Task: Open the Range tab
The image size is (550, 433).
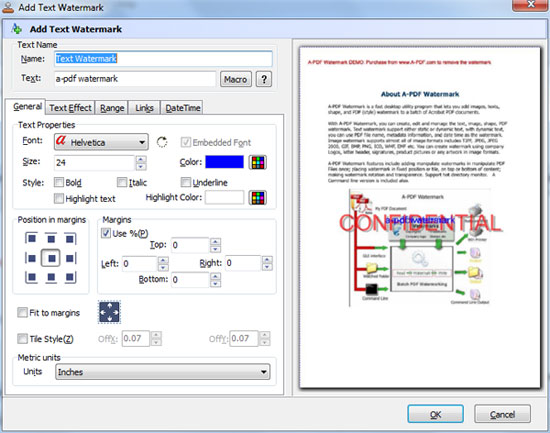Action: 112,108
